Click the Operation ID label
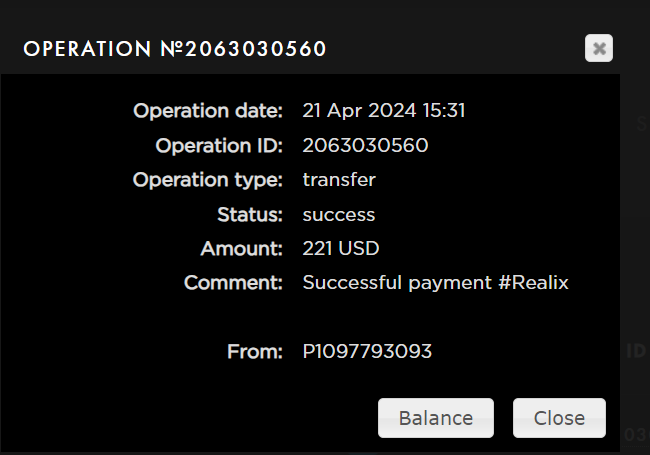Image resolution: width=650 pixels, height=455 pixels. (x=219, y=146)
